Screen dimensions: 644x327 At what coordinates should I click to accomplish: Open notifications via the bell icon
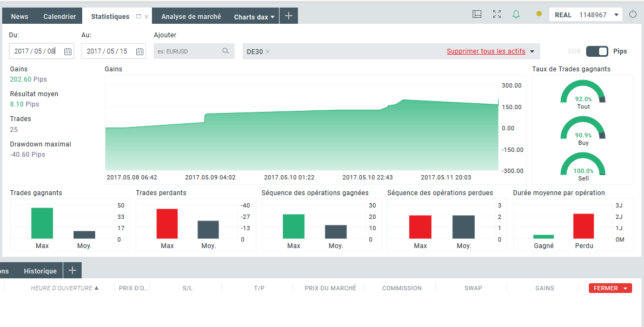click(x=516, y=15)
